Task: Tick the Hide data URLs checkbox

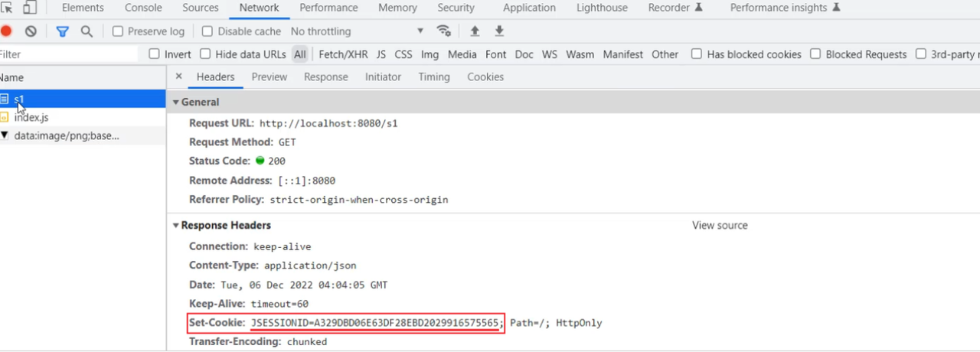Action: 205,54
